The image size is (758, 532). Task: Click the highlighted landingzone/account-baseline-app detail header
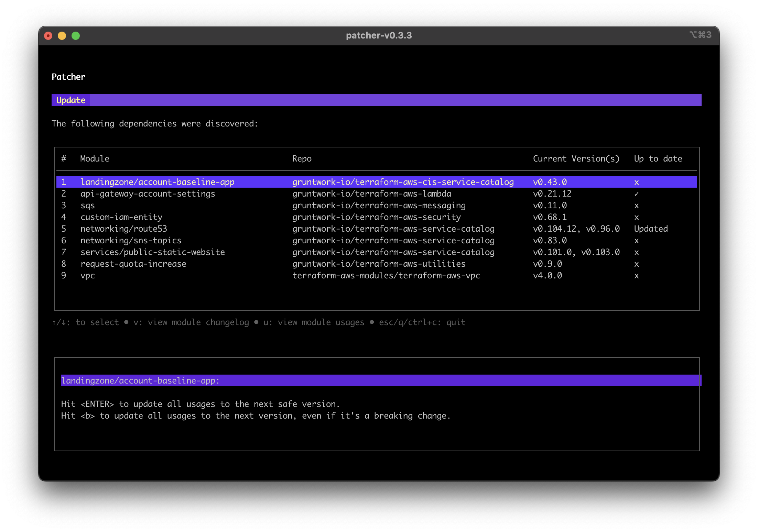pyautogui.click(x=140, y=380)
